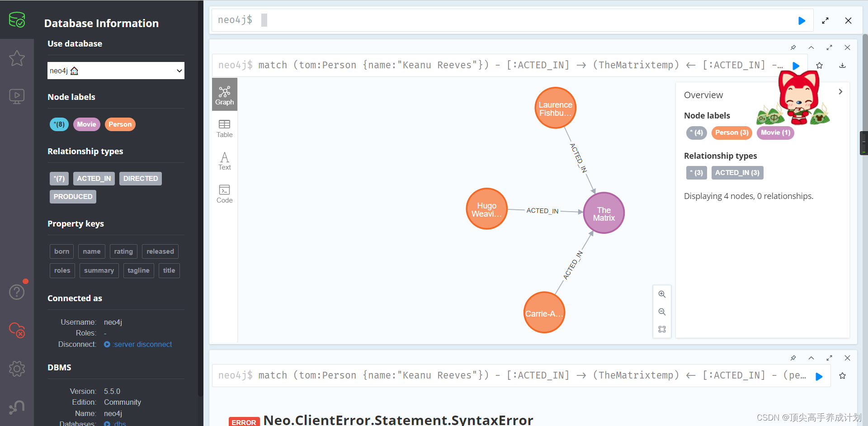Pin the first result frame

tap(793, 47)
